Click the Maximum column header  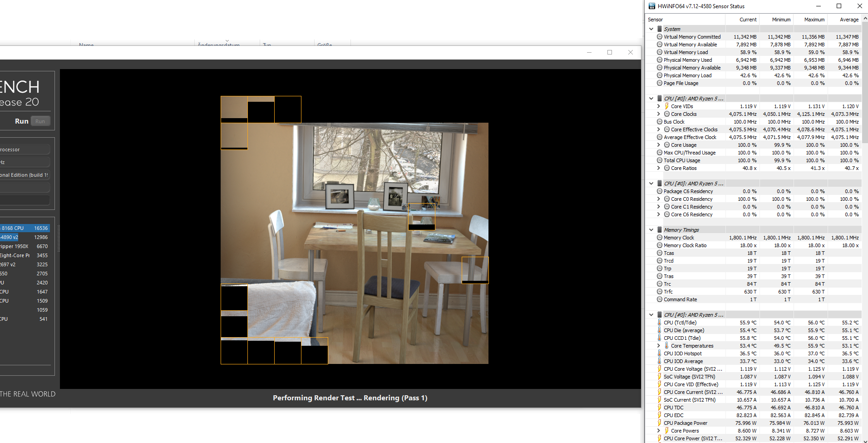click(x=813, y=20)
